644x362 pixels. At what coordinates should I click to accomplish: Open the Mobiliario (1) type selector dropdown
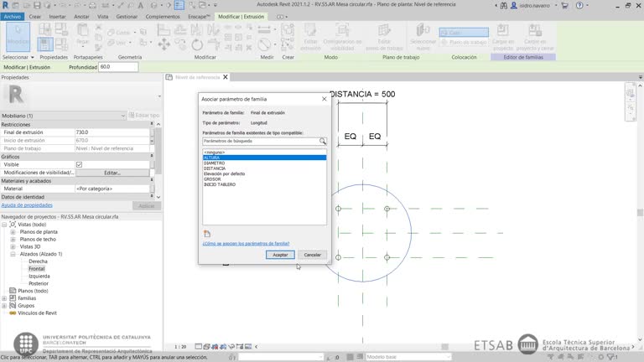point(123,116)
